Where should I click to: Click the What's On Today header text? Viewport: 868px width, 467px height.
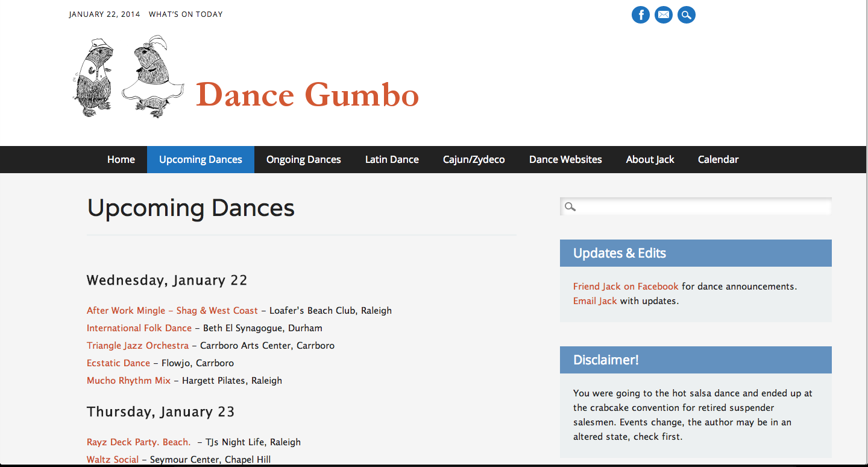(186, 14)
